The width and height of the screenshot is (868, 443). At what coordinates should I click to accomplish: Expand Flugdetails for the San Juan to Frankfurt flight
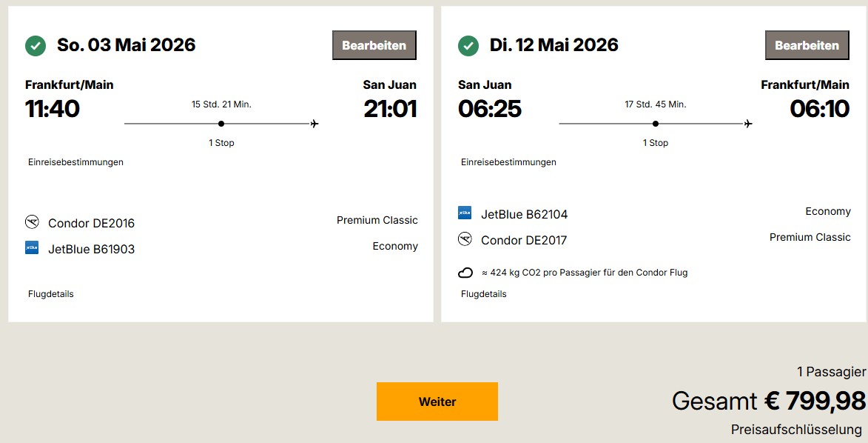pos(484,294)
